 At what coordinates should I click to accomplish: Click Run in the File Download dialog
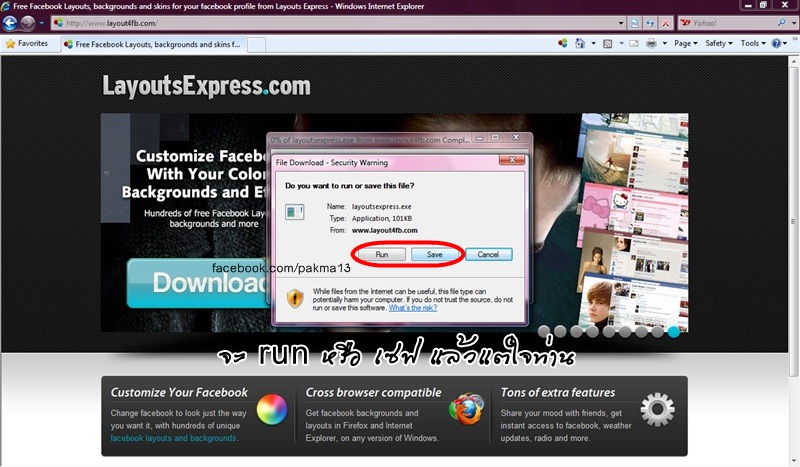382,254
